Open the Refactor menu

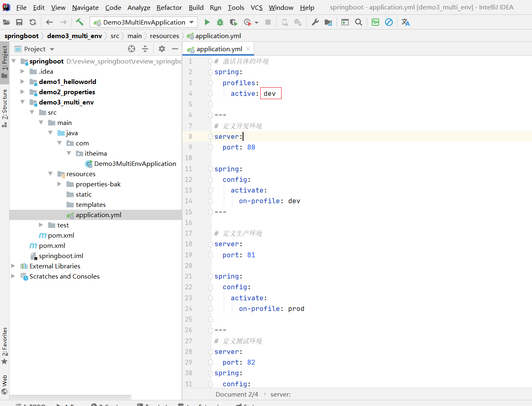[169, 7]
